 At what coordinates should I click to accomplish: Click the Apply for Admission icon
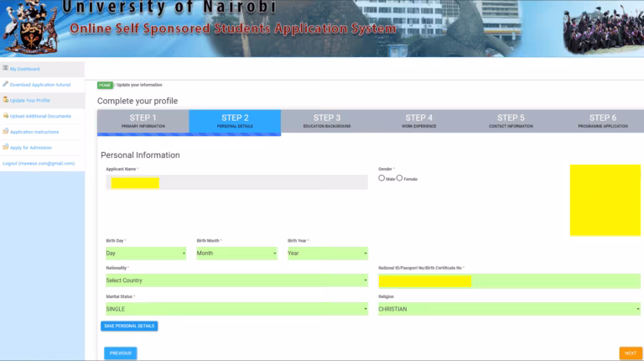tap(5, 147)
